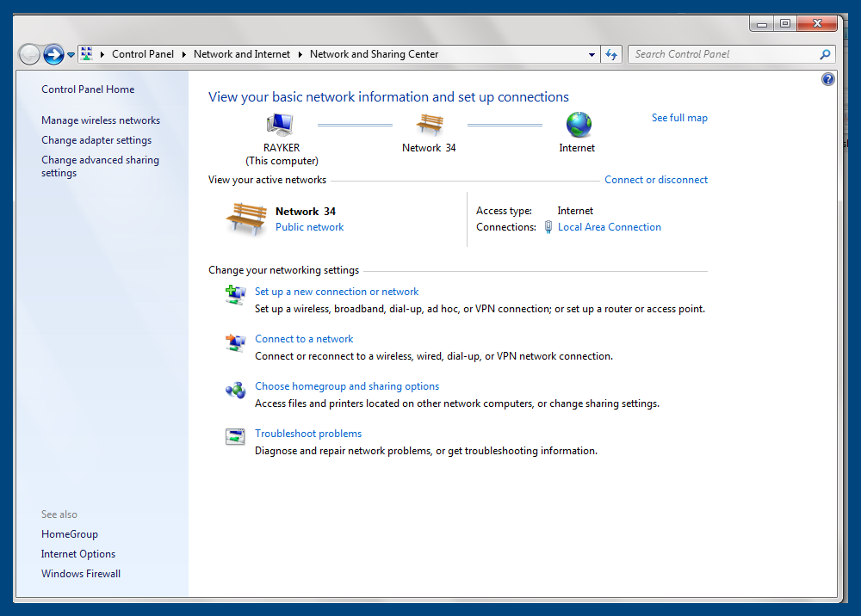Click the 'Connect to a network' monitor icon
Screen dimensions: 861x616
235,342
